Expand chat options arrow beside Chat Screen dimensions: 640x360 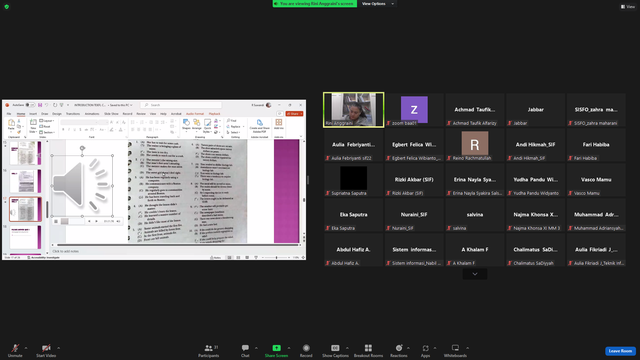[x=256, y=348]
